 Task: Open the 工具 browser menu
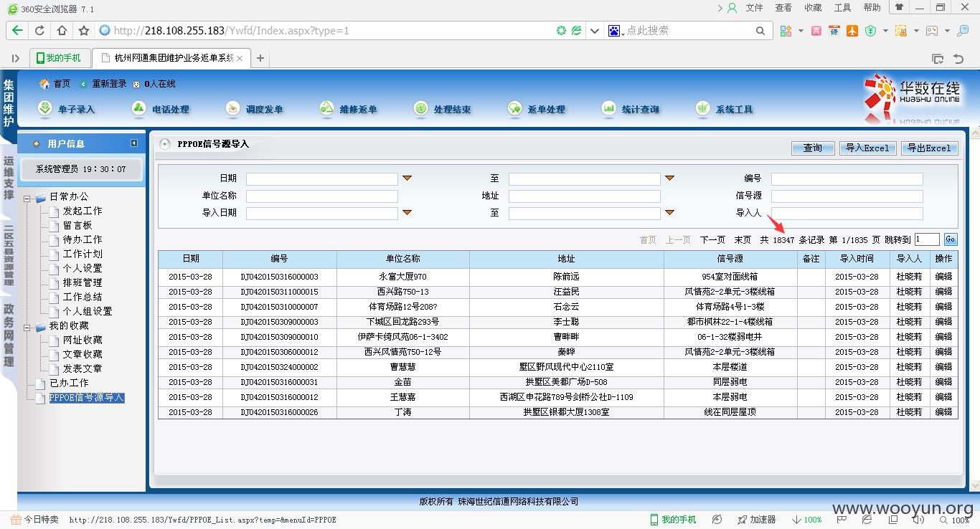click(842, 8)
